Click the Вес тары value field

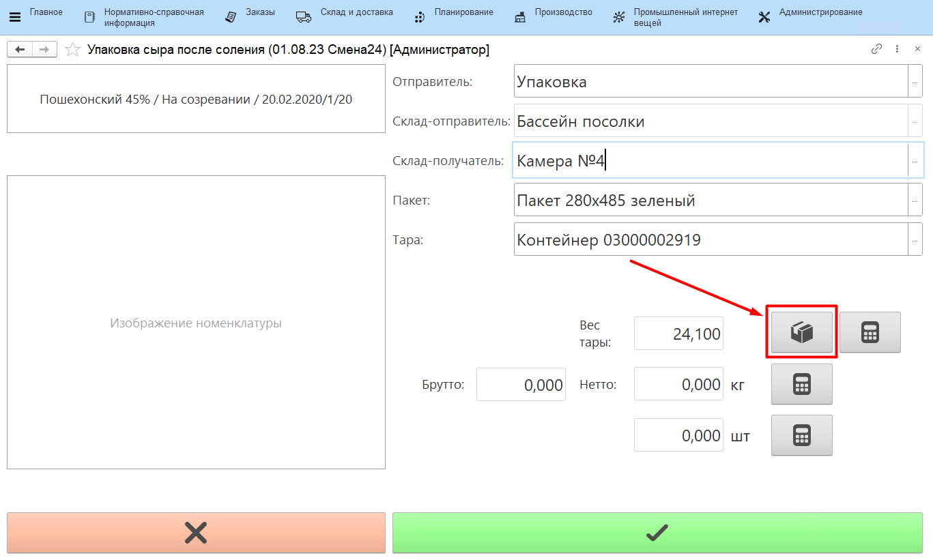point(678,334)
